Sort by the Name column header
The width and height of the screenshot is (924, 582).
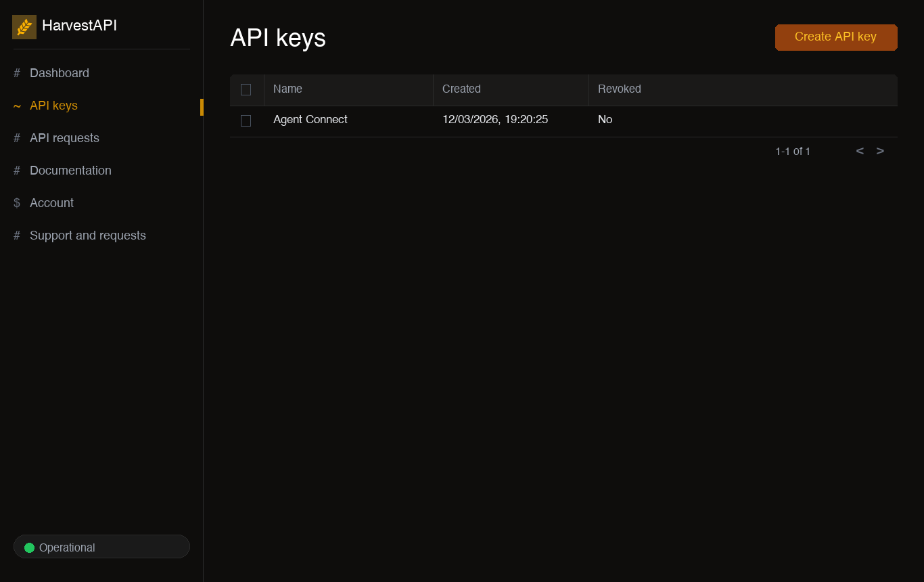287,89
